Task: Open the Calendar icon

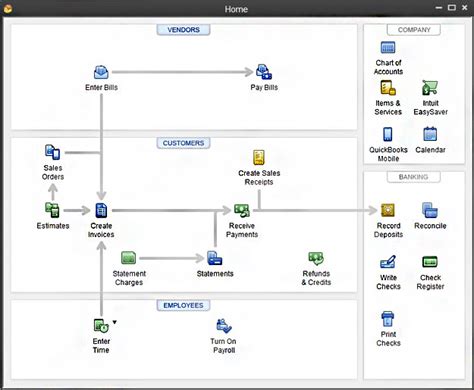Action: (x=430, y=134)
